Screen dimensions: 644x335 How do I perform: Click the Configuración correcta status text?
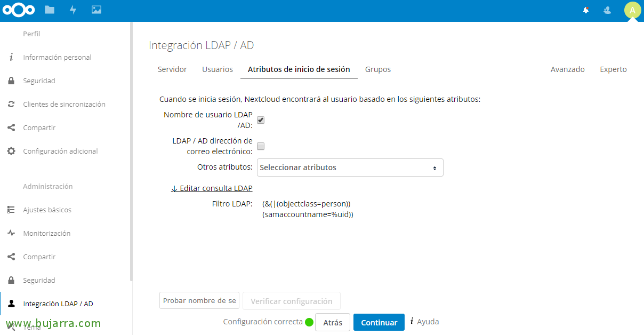click(263, 322)
